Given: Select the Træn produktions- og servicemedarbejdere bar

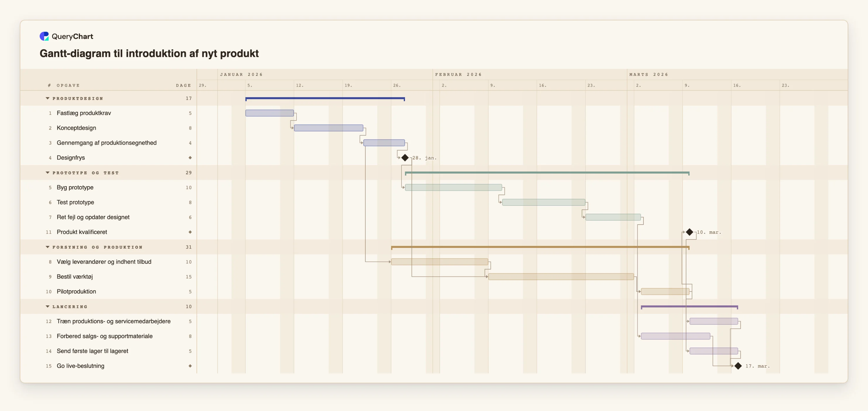Looking at the screenshot, I should [714, 321].
